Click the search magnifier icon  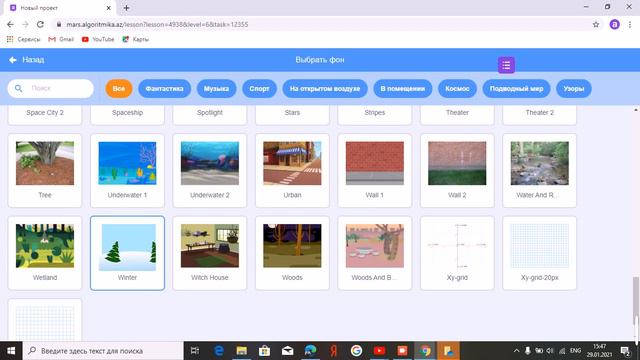pos(18,88)
